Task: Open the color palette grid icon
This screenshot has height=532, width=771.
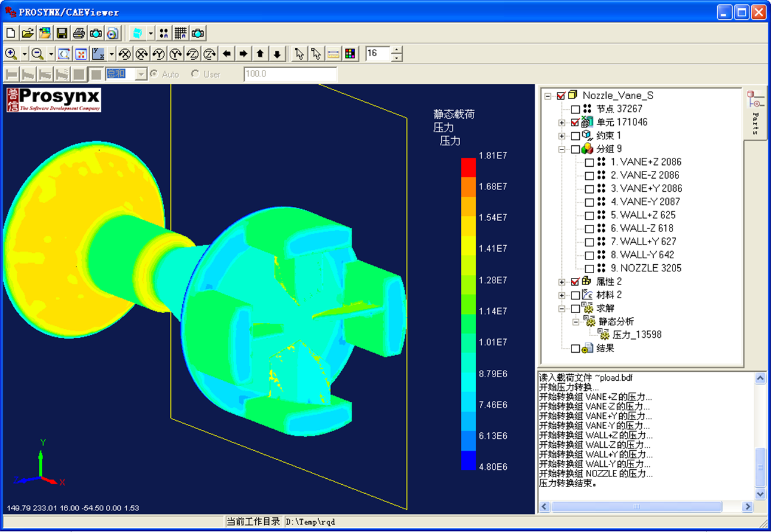Action: coord(350,54)
